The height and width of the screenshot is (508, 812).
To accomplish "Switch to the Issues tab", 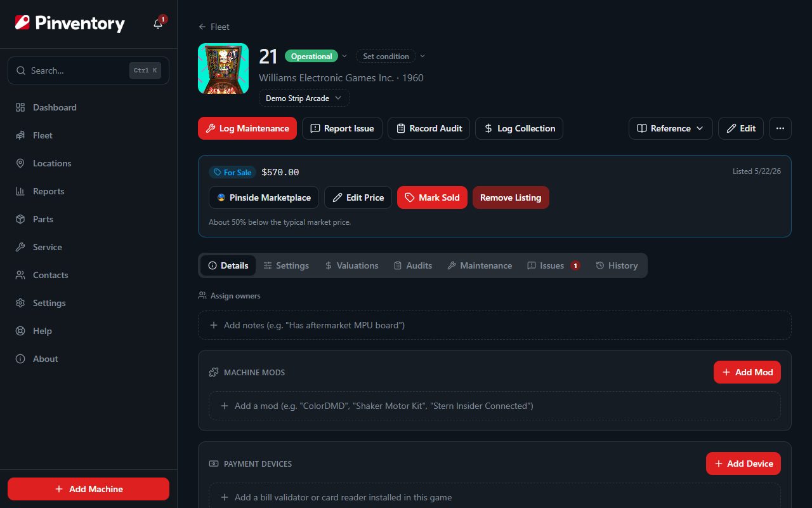I will pos(553,265).
